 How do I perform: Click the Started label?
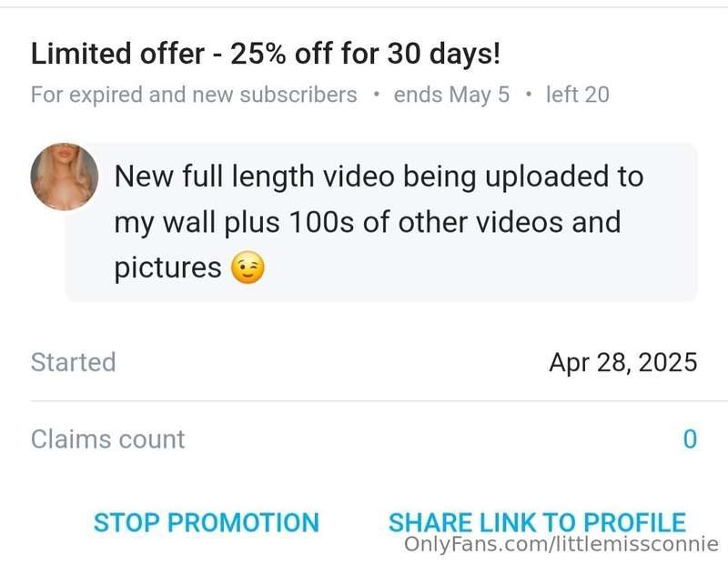[74, 362]
